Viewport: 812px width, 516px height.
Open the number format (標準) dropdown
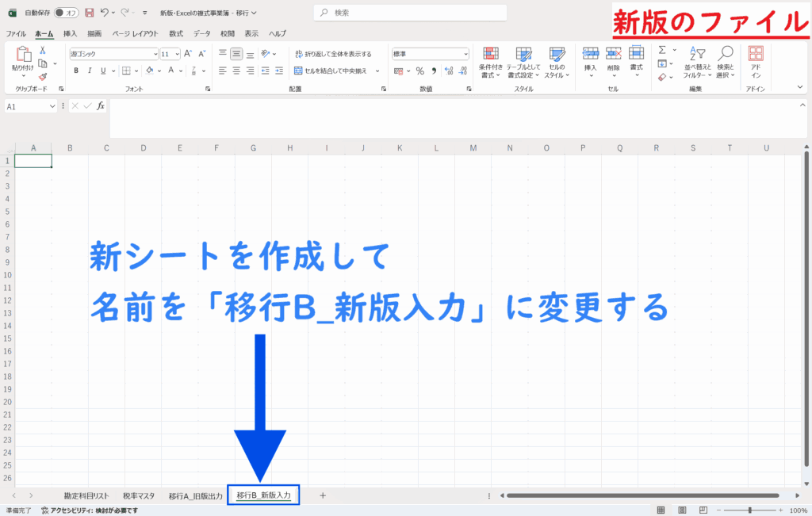(x=465, y=54)
